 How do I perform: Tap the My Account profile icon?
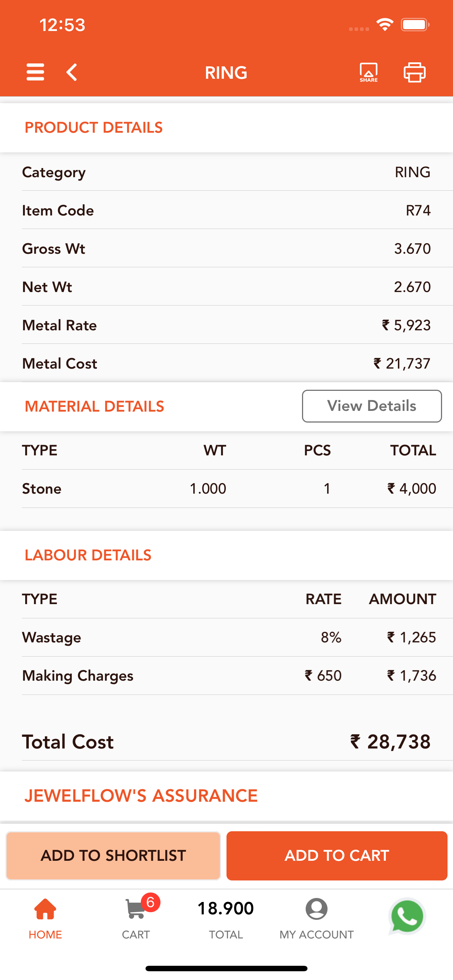[316, 909]
